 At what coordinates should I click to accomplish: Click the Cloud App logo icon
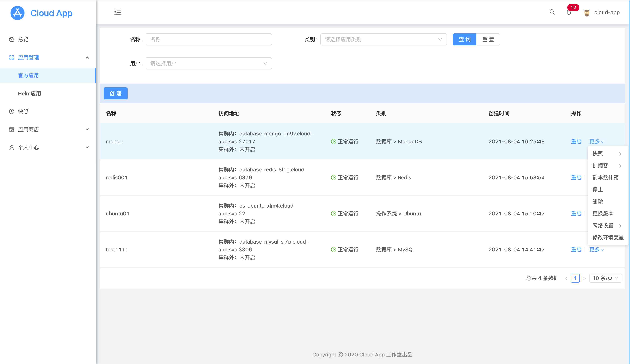click(17, 13)
